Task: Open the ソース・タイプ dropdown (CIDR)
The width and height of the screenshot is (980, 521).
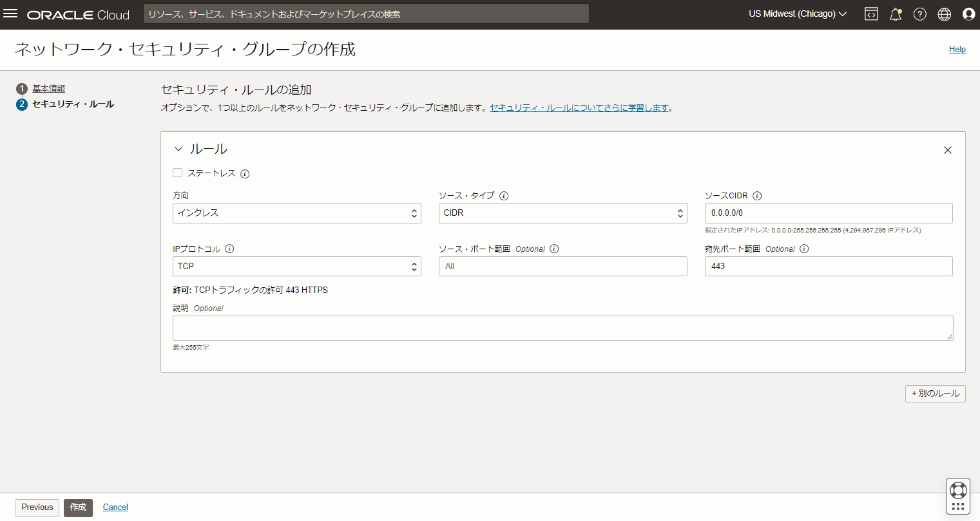Action: click(x=563, y=213)
